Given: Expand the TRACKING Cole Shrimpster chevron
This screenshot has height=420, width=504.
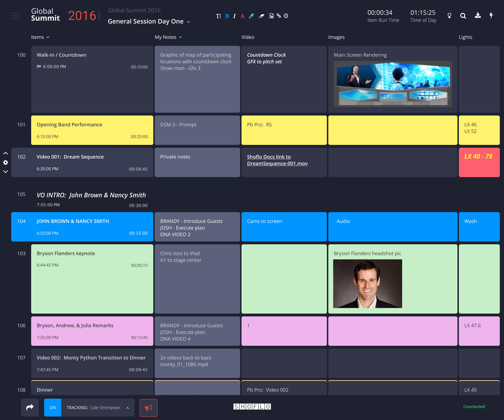Looking at the screenshot, I should [127, 408].
